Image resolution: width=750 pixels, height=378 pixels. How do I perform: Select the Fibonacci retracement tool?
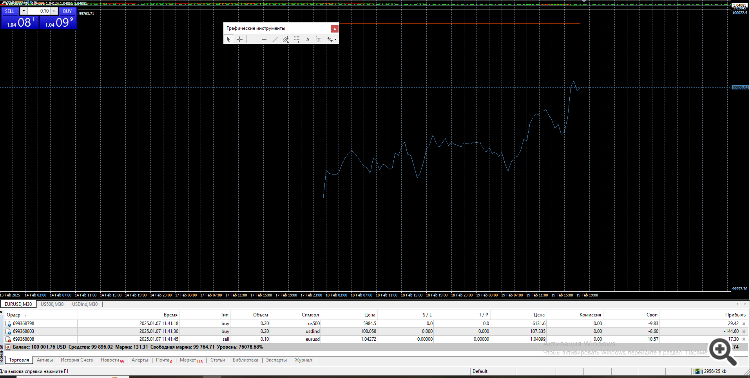coord(297,39)
